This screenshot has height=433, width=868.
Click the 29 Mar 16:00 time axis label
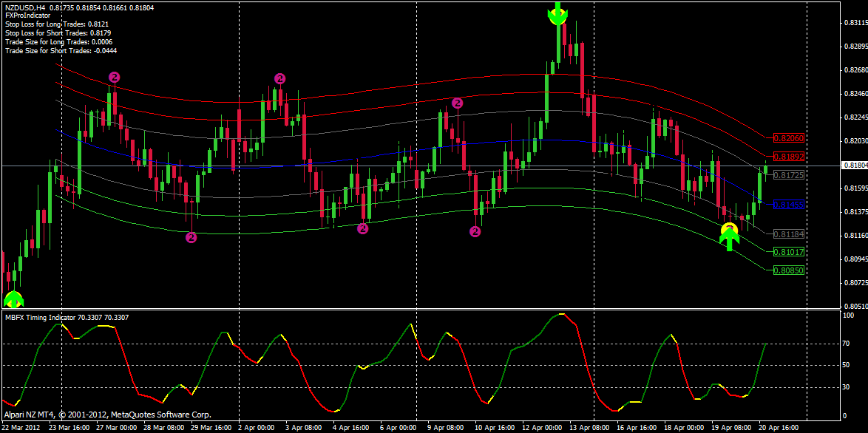211,428
